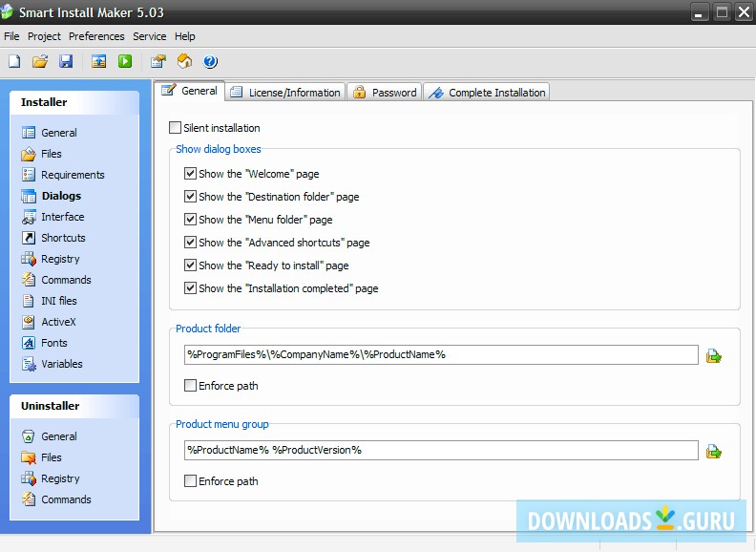Open the Help menu
The height and width of the screenshot is (552, 756).
click(x=184, y=36)
